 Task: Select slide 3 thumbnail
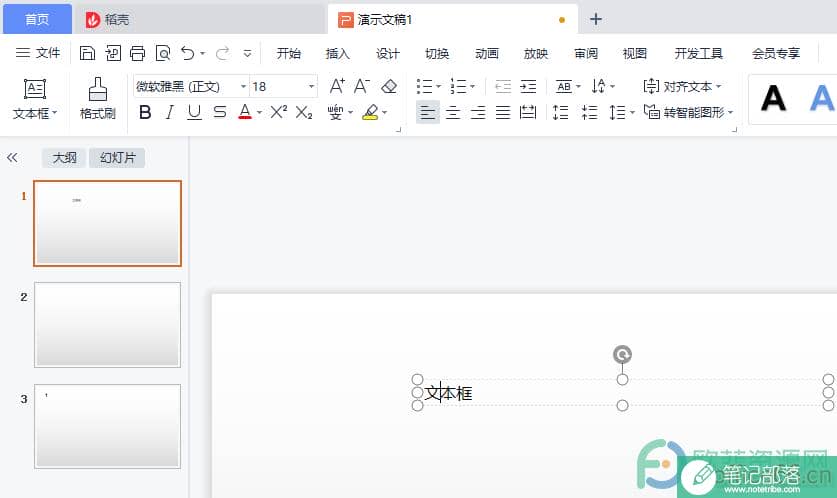click(107, 426)
